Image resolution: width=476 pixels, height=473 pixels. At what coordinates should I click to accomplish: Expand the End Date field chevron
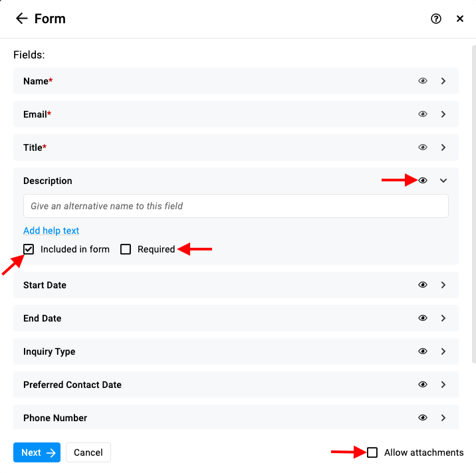click(443, 318)
